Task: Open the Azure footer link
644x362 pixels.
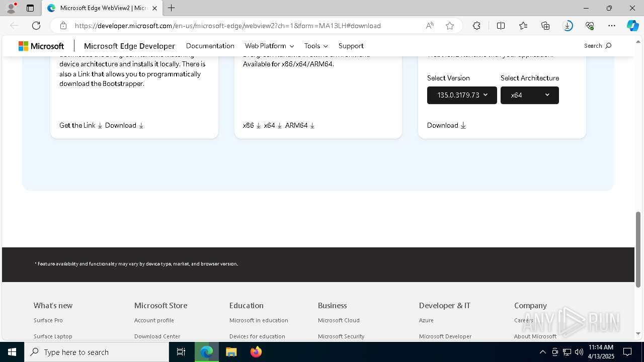Action: 426,320
